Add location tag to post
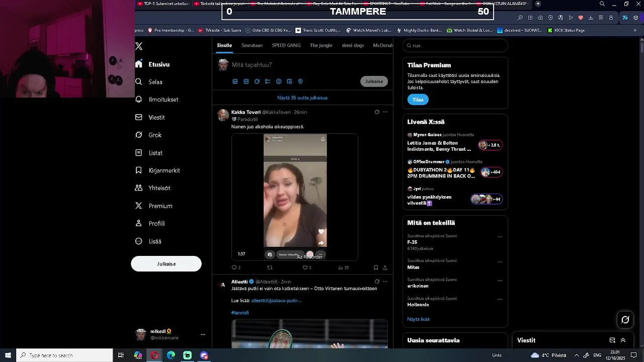Image resolution: width=644 pixels, height=362 pixels. coord(300,81)
